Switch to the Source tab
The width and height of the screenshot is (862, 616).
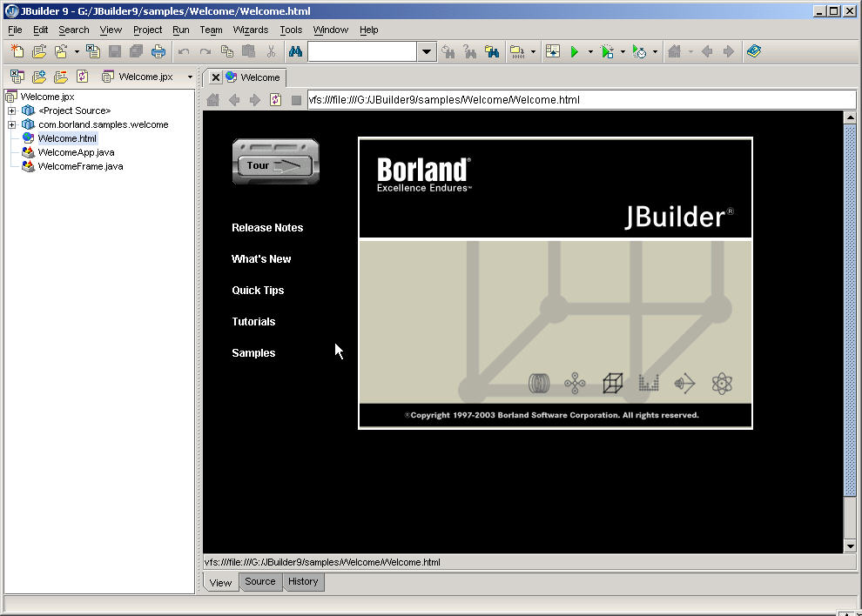coord(259,582)
